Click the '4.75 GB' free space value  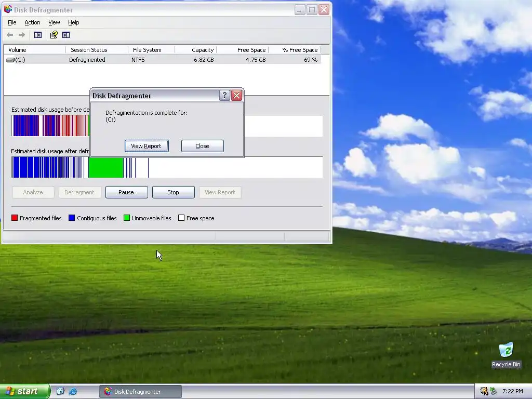pyautogui.click(x=256, y=60)
